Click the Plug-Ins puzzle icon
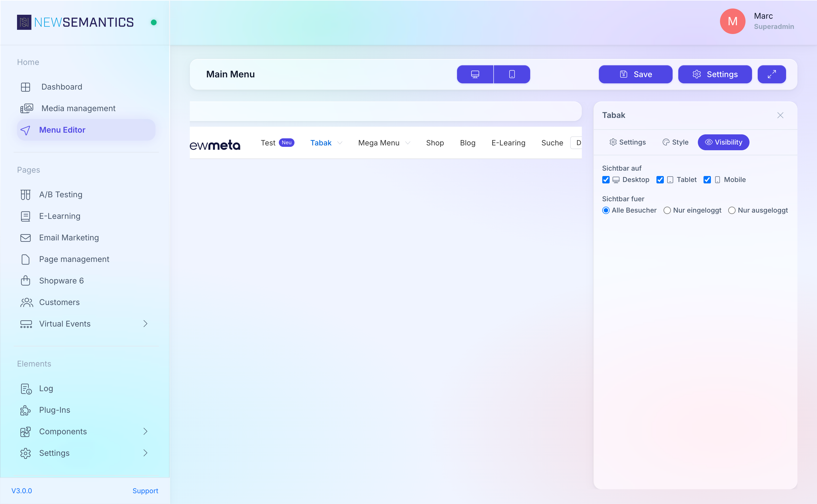Viewport: 817px width, 504px height. tap(25, 410)
